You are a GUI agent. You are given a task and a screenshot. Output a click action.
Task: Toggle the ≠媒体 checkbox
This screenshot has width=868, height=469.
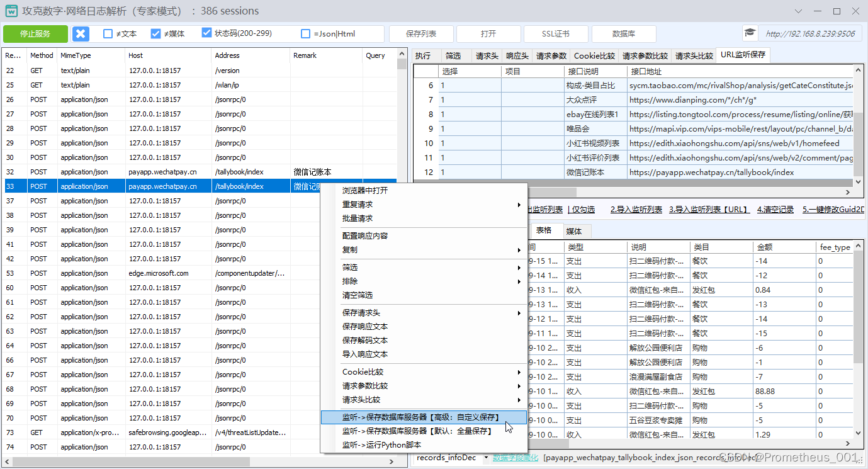pos(155,34)
